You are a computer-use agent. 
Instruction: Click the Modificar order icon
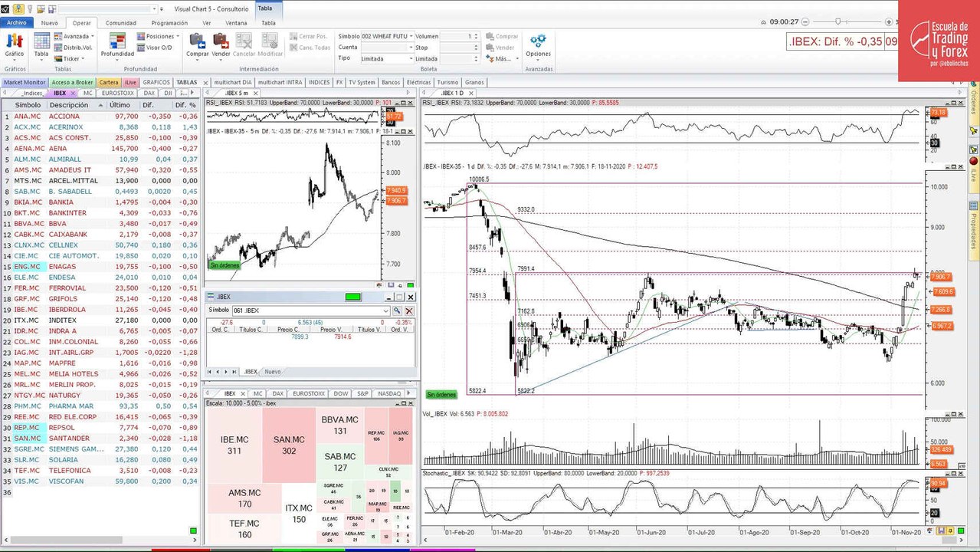tap(270, 44)
